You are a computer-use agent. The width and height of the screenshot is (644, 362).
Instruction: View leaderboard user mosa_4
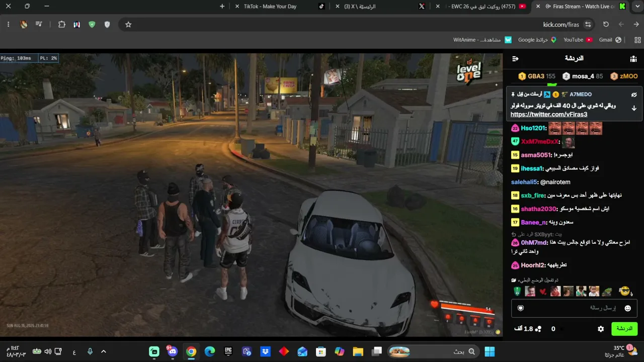click(x=582, y=76)
